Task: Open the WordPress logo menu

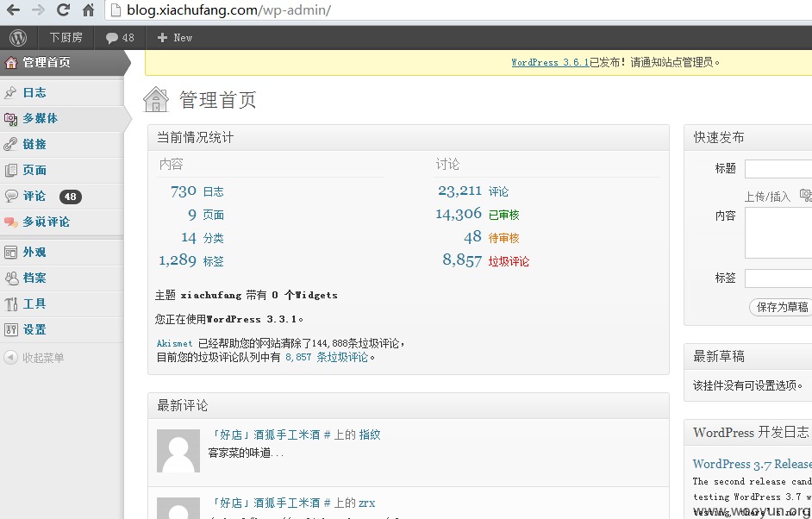Action: point(18,38)
